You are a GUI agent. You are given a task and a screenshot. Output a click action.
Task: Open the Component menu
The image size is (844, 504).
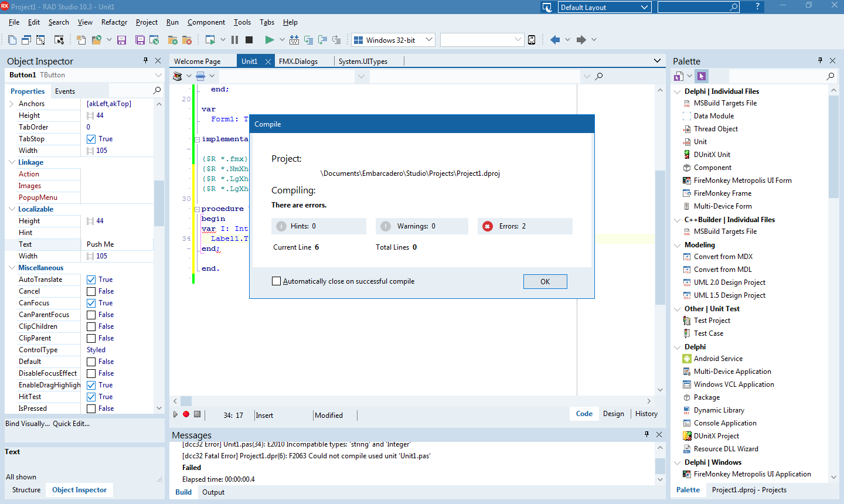(206, 22)
